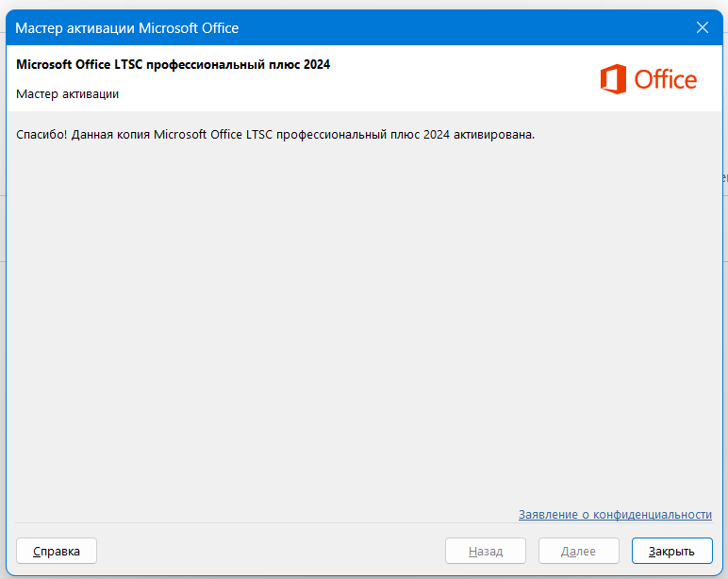Click the greyed-out Назад button

486,551
